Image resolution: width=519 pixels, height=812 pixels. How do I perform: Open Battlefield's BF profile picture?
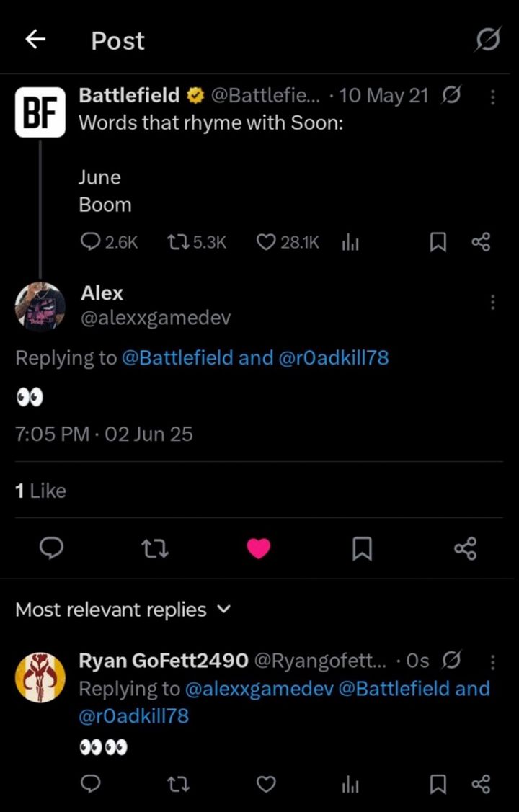click(x=40, y=112)
